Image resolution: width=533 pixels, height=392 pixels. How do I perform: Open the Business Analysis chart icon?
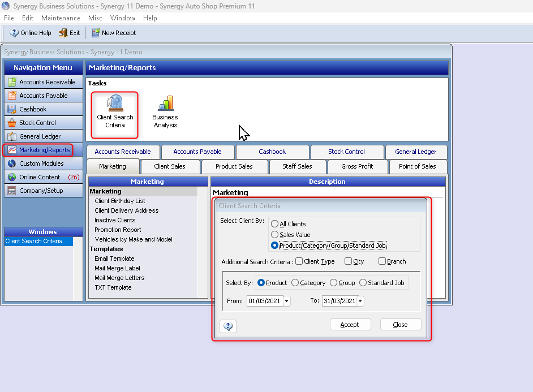[x=166, y=103]
